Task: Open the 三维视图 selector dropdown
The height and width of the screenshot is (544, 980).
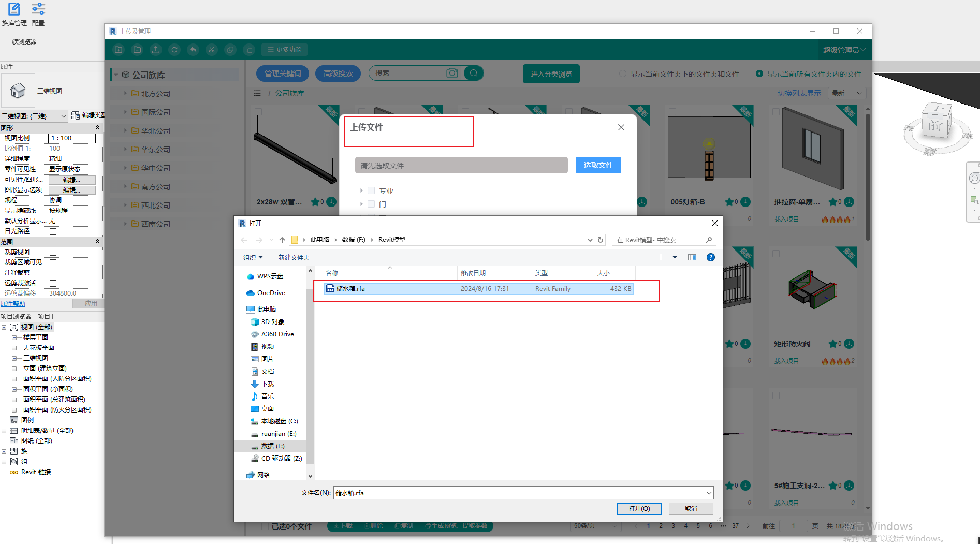Action: [63, 116]
